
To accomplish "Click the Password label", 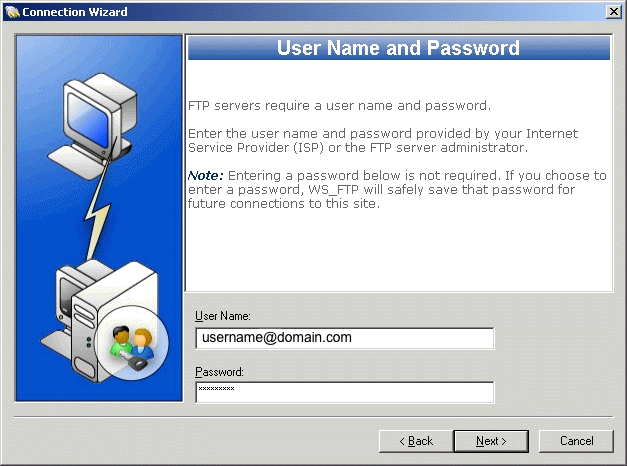I will [219, 372].
